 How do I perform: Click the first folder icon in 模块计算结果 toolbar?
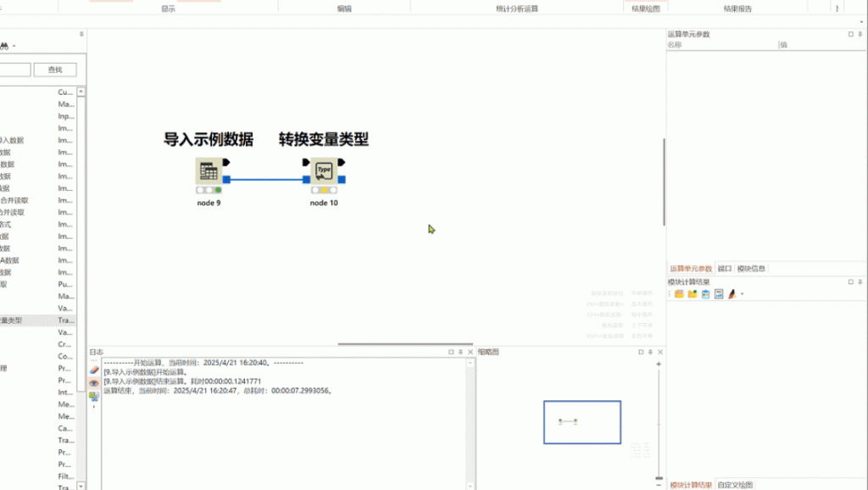click(x=679, y=294)
